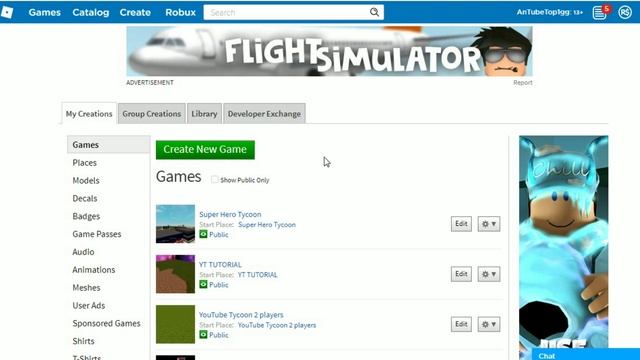Open the Create menu in top bar
The height and width of the screenshot is (360, 640).
coord(135,12)
